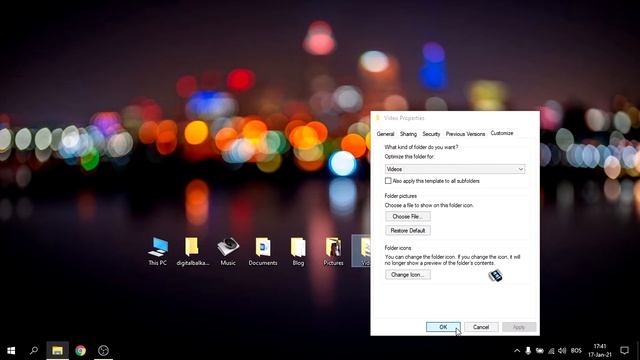Open the This PC desktop icon
640x360 pixels.
(x=158, y=251)
